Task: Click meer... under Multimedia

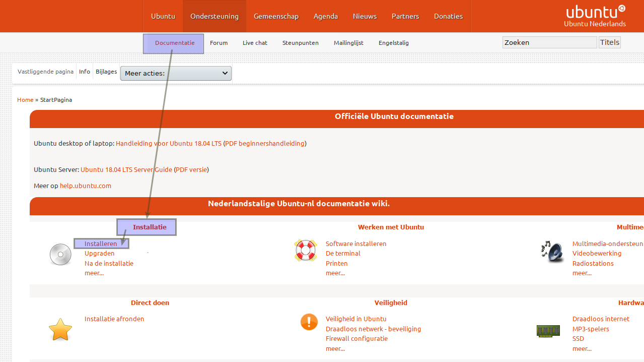Action: (x=582, y=273)
